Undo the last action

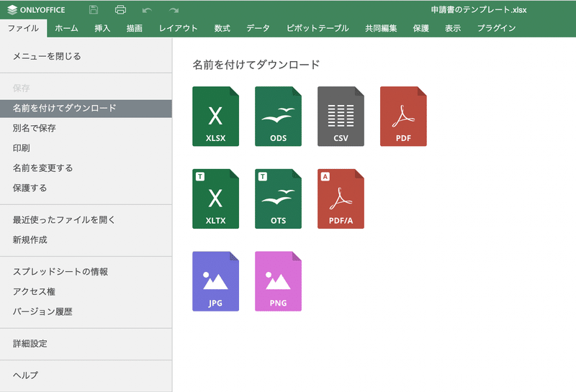click(x=147, y=10)
